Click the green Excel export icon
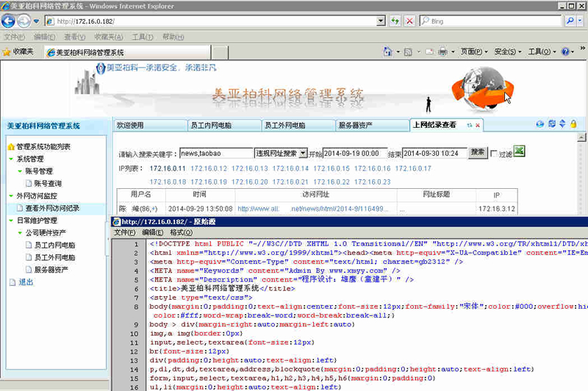Viewport: 588px width, 391px height. (x=519, y=151)
